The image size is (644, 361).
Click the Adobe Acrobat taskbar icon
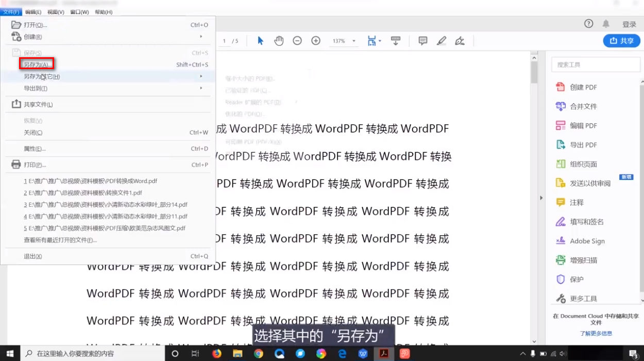click(384, 354)
